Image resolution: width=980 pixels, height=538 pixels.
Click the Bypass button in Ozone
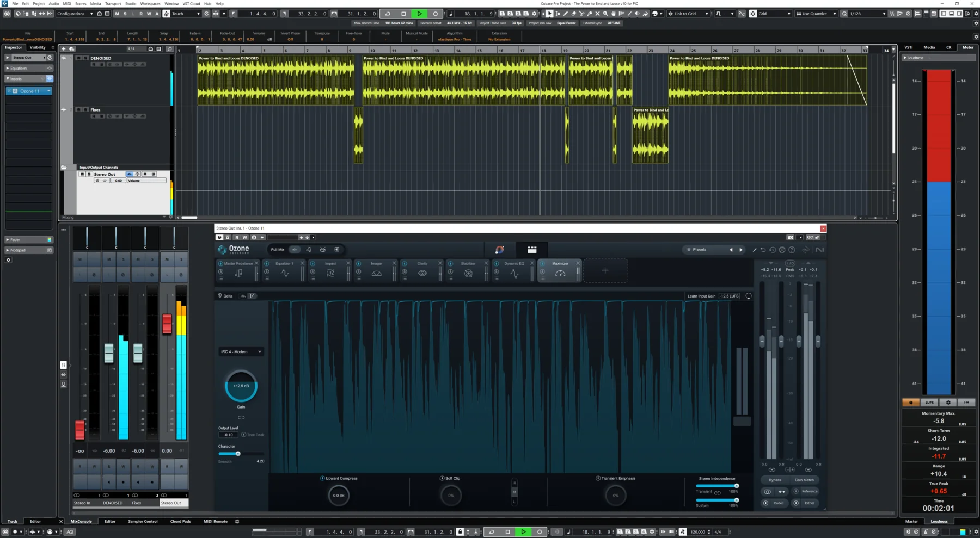pos(775,480)
